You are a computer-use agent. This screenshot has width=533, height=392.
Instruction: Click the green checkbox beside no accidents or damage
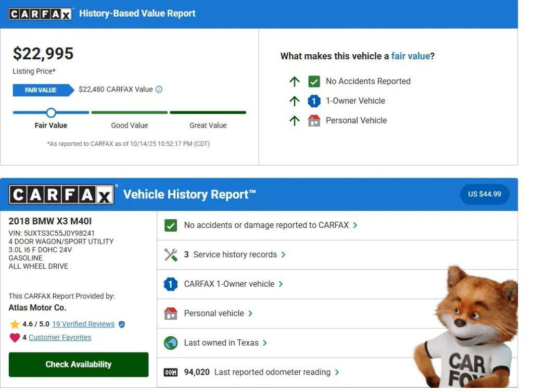tap(171, 225)
